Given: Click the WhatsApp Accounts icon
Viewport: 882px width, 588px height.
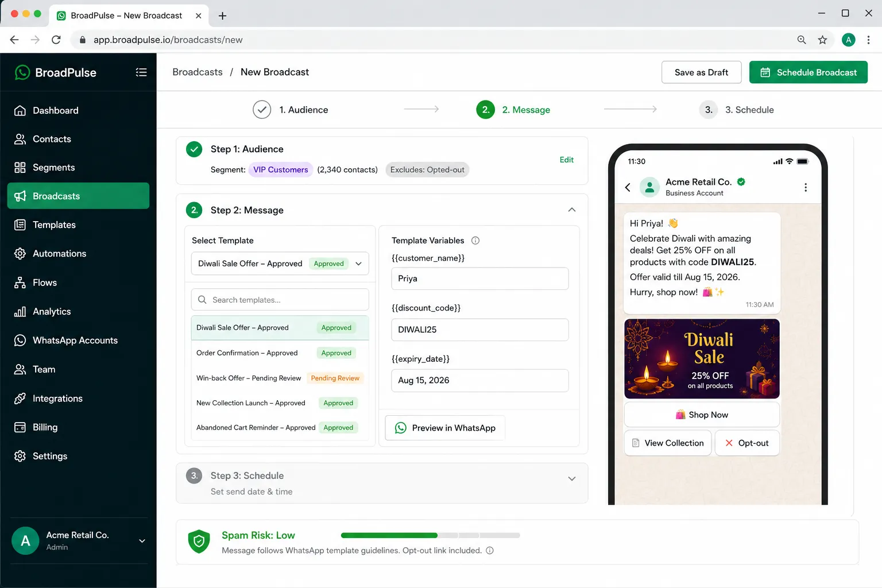Looking at the screenshot, I should (x=20, y=341).
